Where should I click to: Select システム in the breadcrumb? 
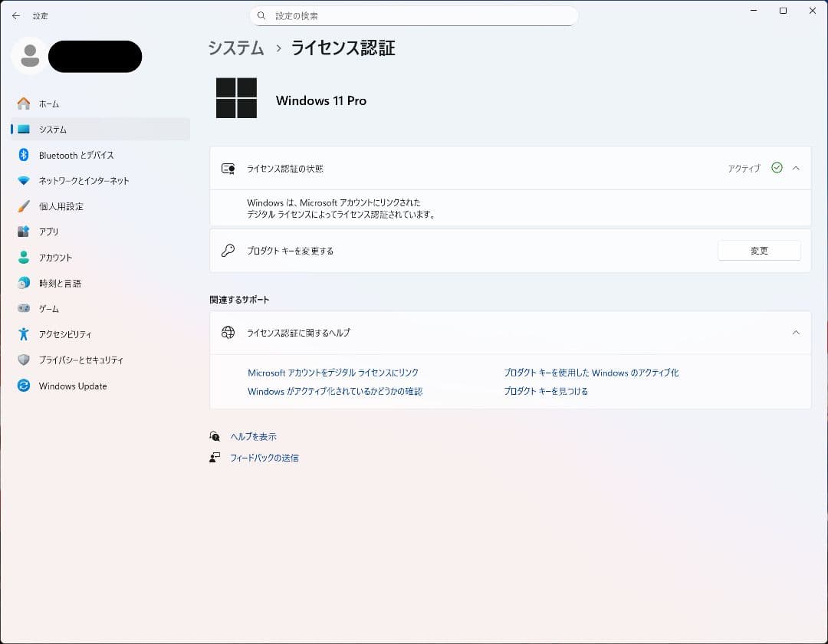pos(235,48)
